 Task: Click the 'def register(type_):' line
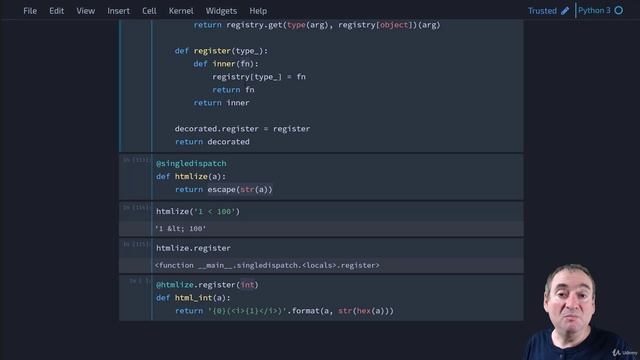click(x=221, y=51)
